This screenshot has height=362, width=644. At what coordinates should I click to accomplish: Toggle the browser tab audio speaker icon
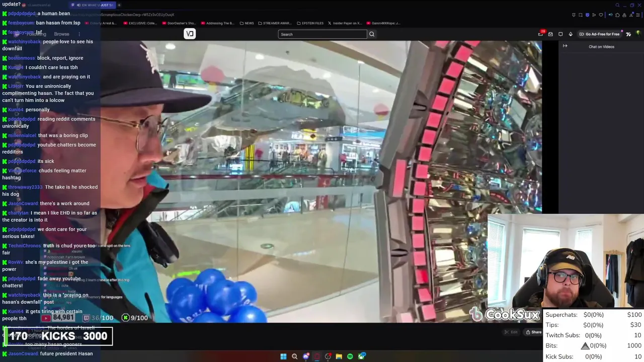click(611, 15)
